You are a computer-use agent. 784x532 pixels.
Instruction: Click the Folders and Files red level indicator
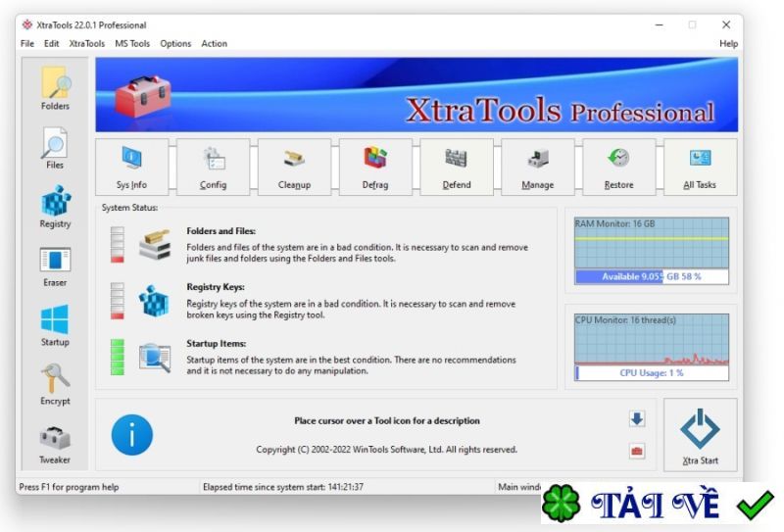coord(117,245)
